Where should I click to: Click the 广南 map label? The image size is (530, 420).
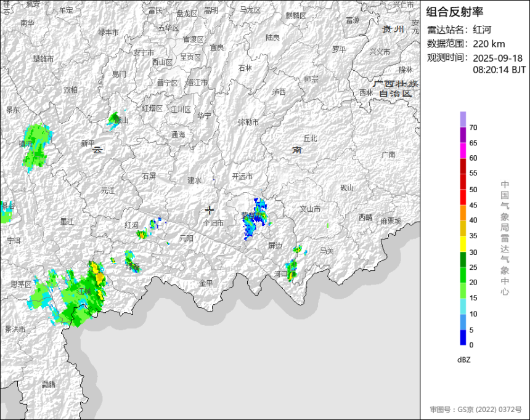388,155
